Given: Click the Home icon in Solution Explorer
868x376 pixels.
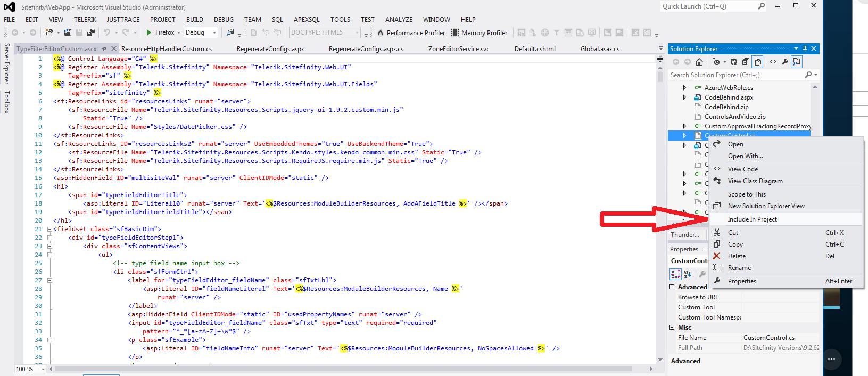Looking at the screenshot, I should 699,62.
